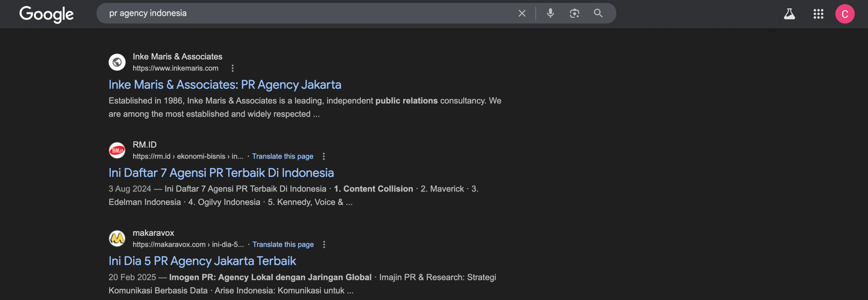The width and height of the screenshot is (868, 300).
Task: Open Google Lens image search
Action: pyautogui.click(x=575, y=14)
